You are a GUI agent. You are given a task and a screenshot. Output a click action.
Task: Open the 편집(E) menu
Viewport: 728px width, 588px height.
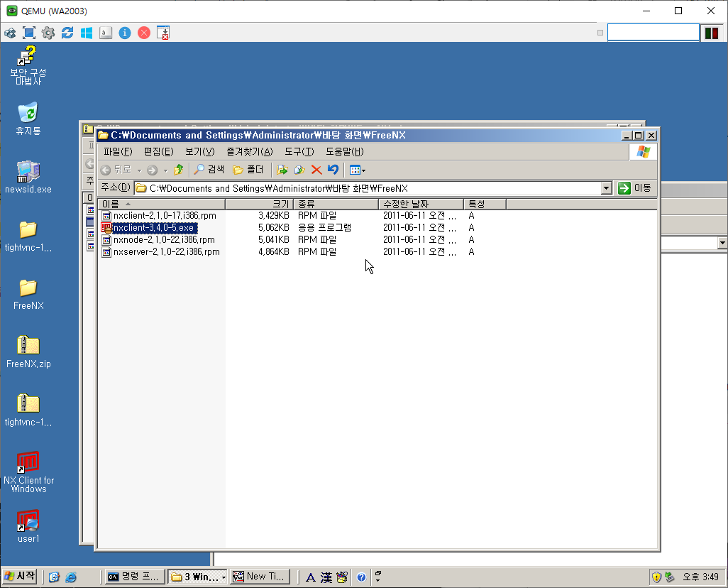(159, 151)
